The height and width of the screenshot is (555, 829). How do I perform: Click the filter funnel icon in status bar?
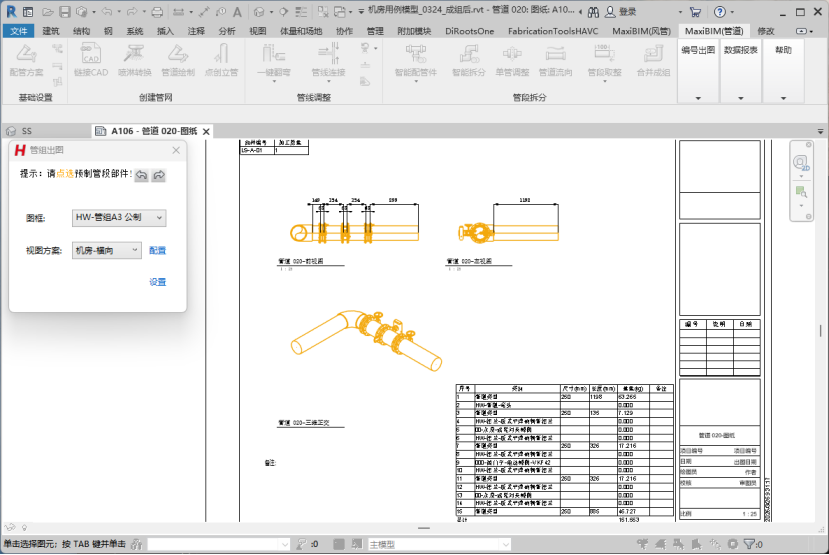click(x=749, y=544)
